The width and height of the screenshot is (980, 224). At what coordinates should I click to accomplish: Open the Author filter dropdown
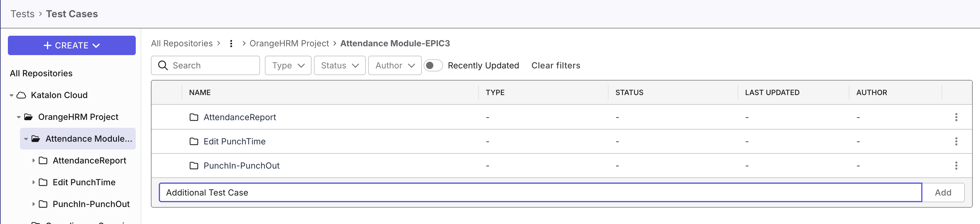coord(395,65)
